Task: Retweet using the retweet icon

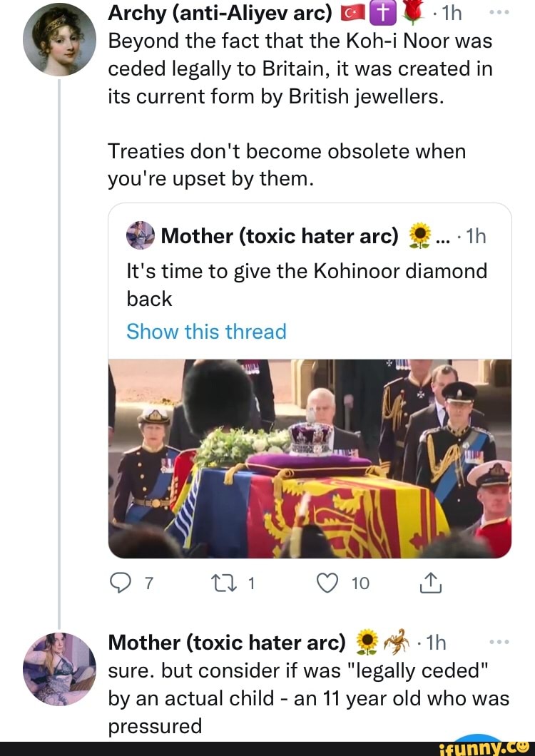Action: 221,585
